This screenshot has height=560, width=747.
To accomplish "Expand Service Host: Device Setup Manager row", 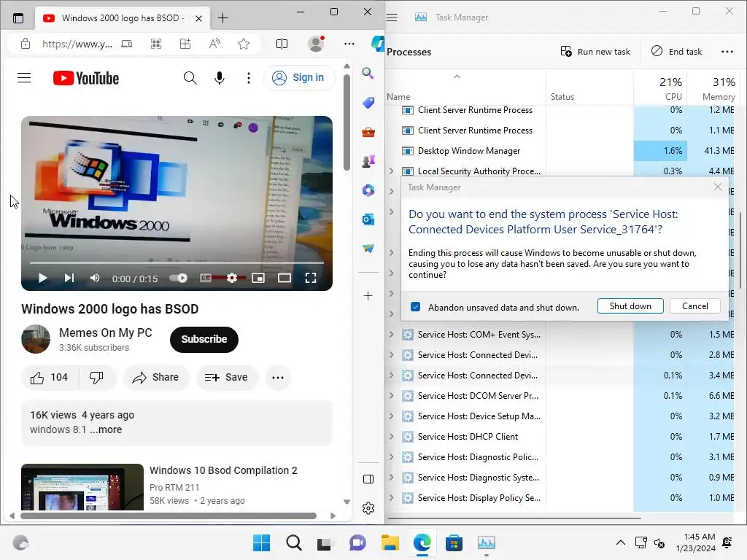I will 392,416.
